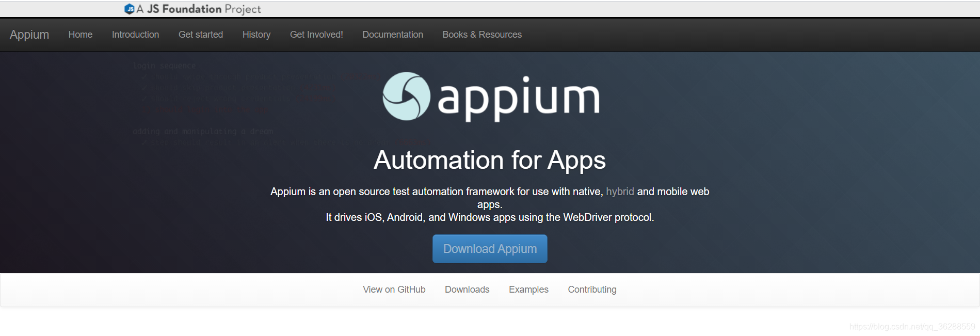980x336 pixels.
Task: Click the large appium wordmark text
Action: tap(519, 99)
